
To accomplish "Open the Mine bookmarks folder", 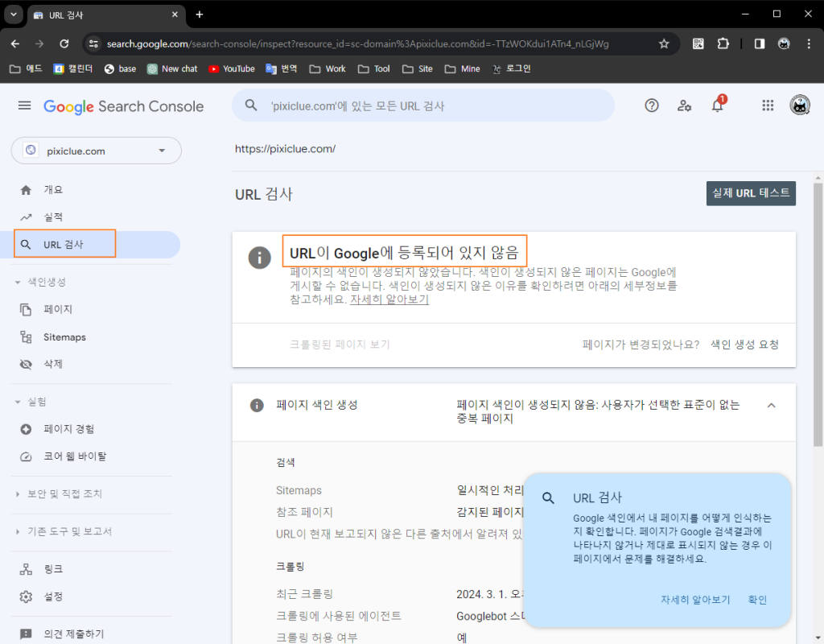I will 463,69.
